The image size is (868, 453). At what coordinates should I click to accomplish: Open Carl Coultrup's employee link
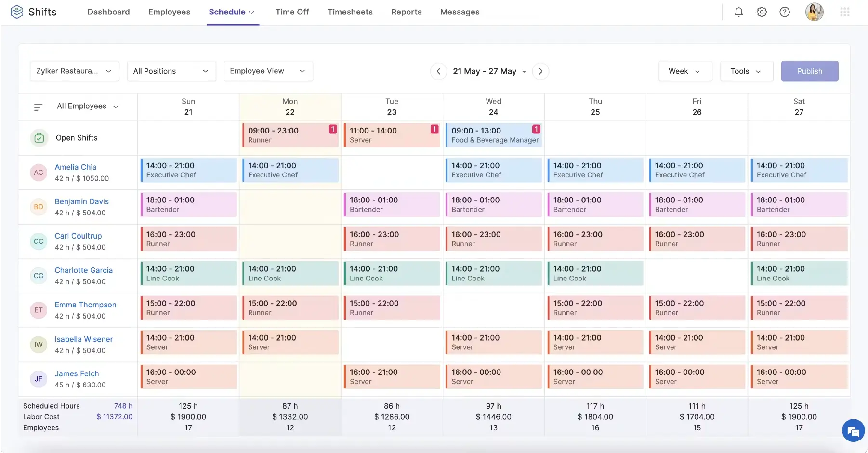(x=78, y=236)
